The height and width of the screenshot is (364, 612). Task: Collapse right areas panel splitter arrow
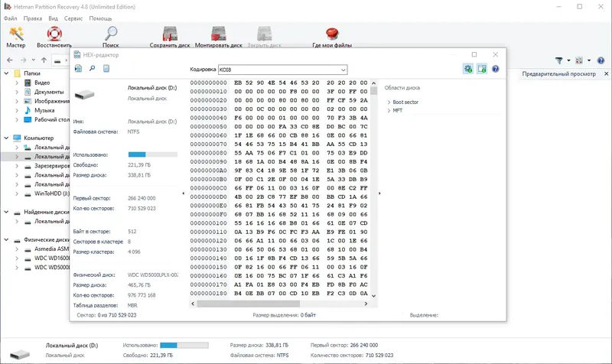(379, 193)
